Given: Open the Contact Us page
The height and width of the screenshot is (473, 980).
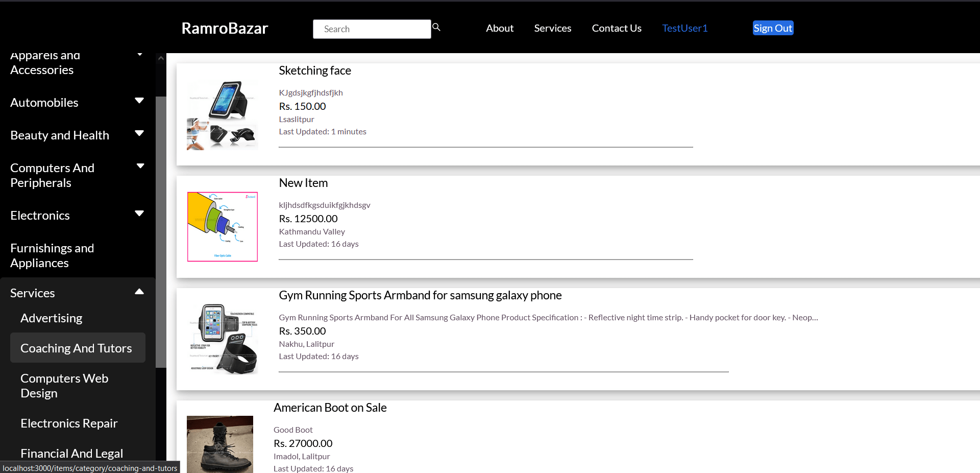Looking at the screenshot, I should [x=616, y=28].
